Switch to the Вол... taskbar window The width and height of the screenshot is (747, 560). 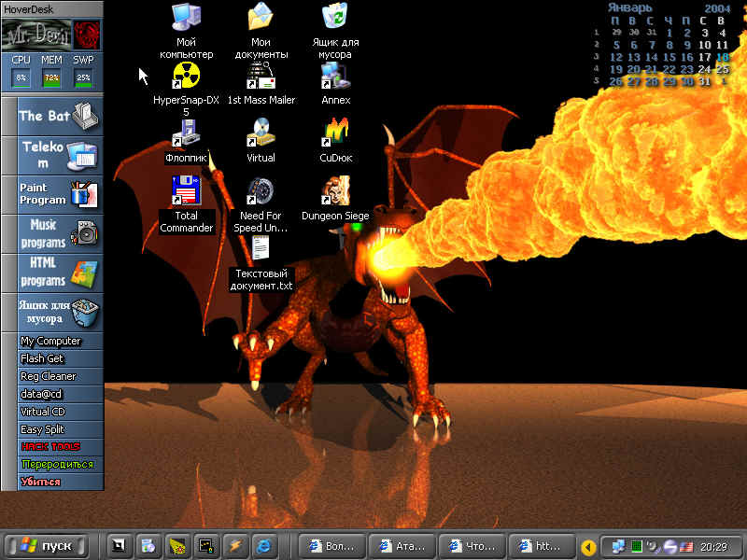pos(332,546)
